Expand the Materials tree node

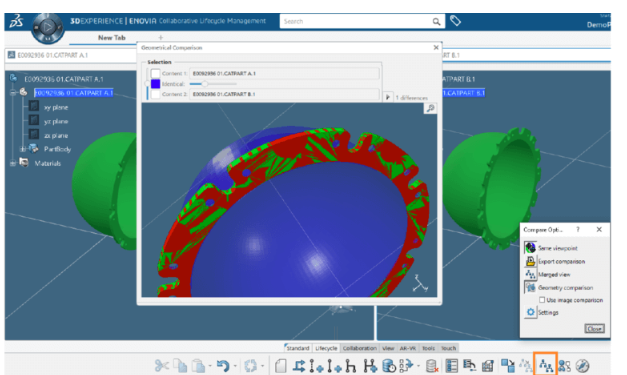click(13, 163)
